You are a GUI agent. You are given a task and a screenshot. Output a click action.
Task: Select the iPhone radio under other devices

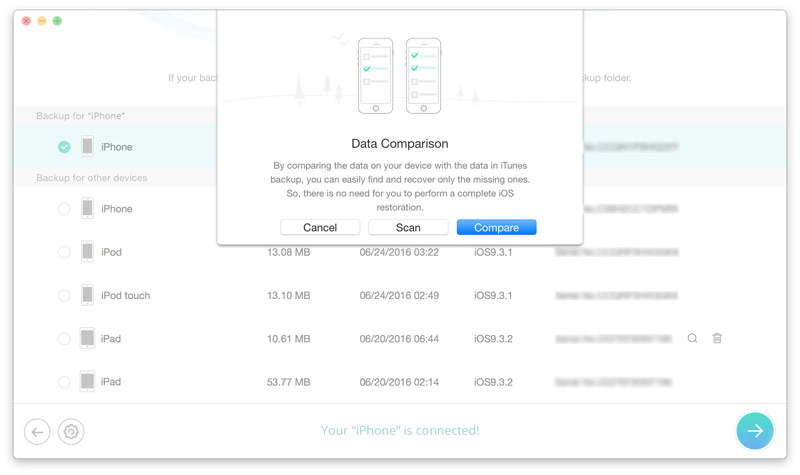point(64,209)
